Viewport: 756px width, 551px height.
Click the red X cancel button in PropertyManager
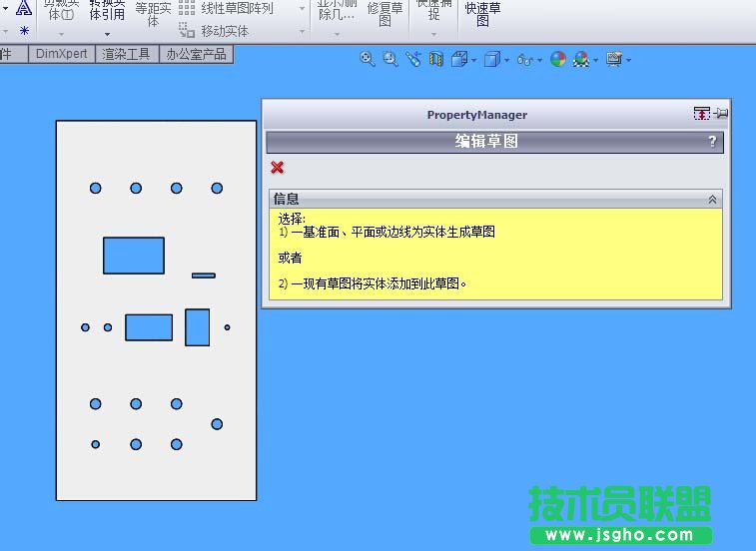click(x=278, y=168)
